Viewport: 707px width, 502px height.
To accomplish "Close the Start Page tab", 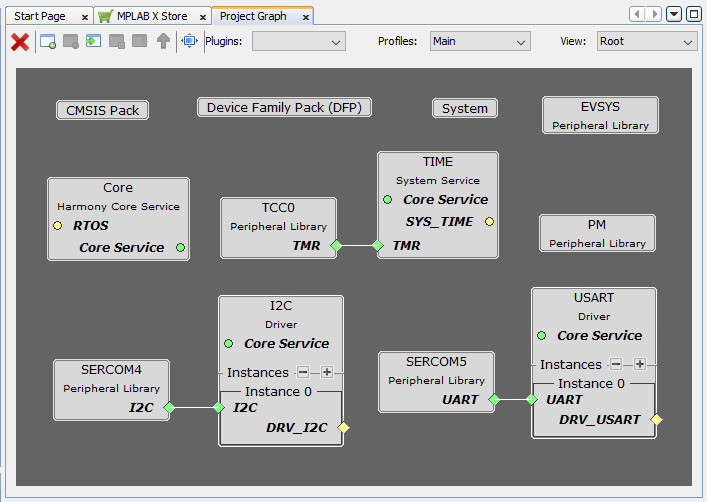I will (85, 18).
